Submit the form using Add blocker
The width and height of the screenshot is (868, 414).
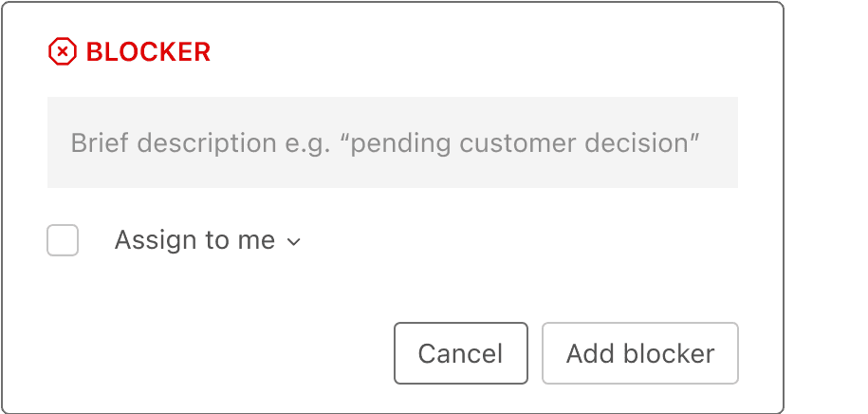coord(639,353)
